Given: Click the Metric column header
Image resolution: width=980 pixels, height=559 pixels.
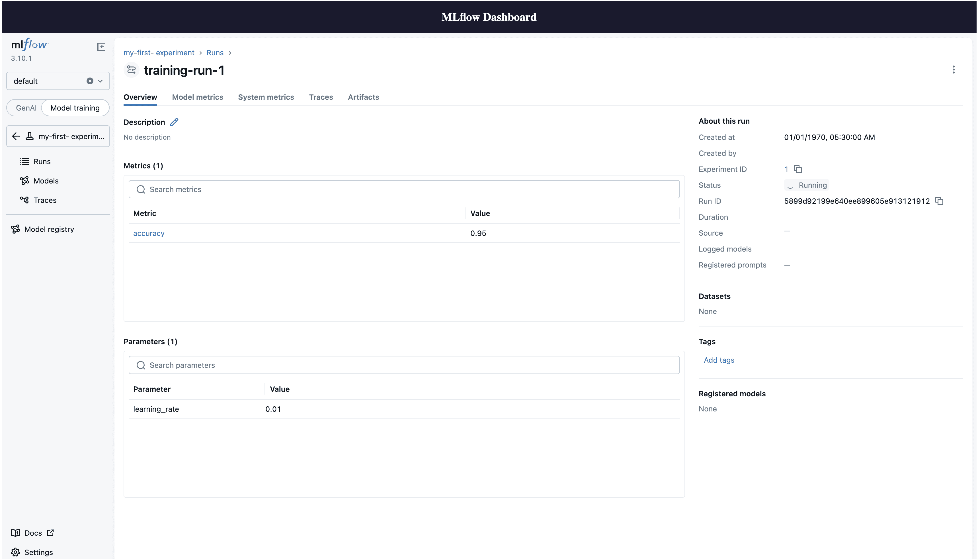Looking at the screenshot, I should pyautogui.click(x=145, y=213).
